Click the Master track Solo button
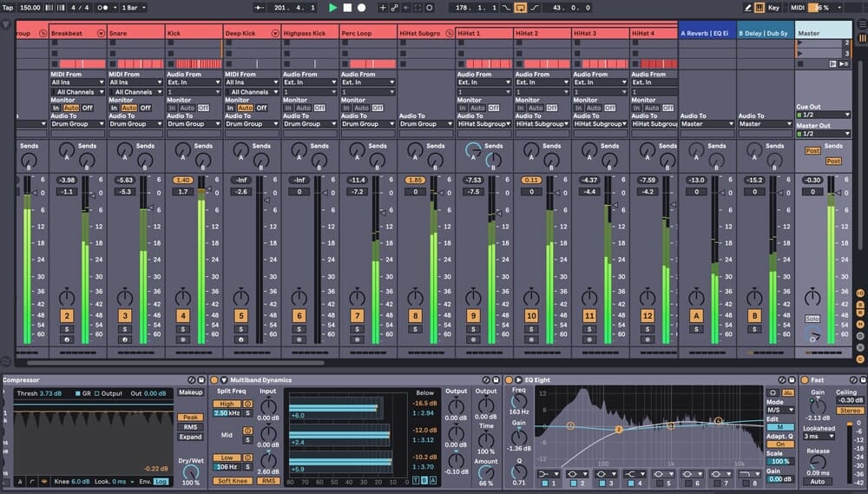Screen dimensions: 868x494 812,319
